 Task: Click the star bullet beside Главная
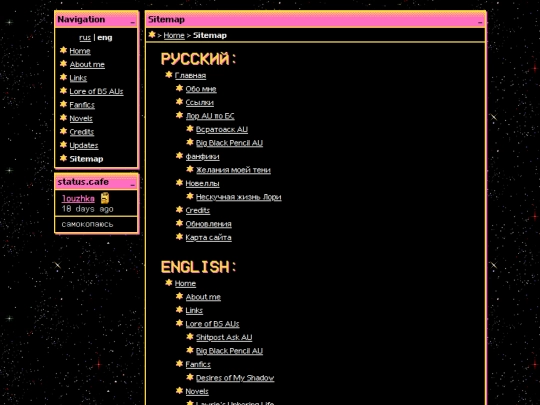pyautogui.click(x=168, y=75)
